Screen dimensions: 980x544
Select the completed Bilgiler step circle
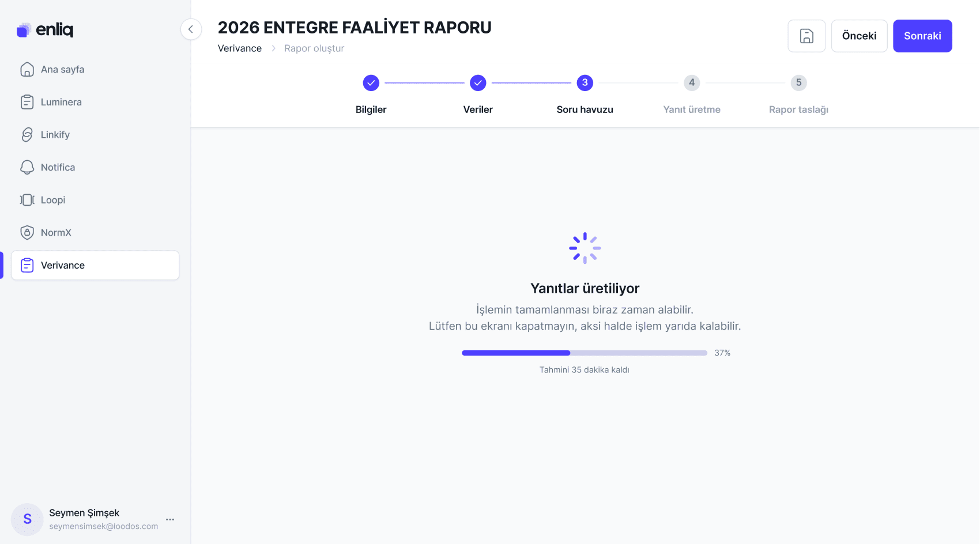(x=371, y=83)
